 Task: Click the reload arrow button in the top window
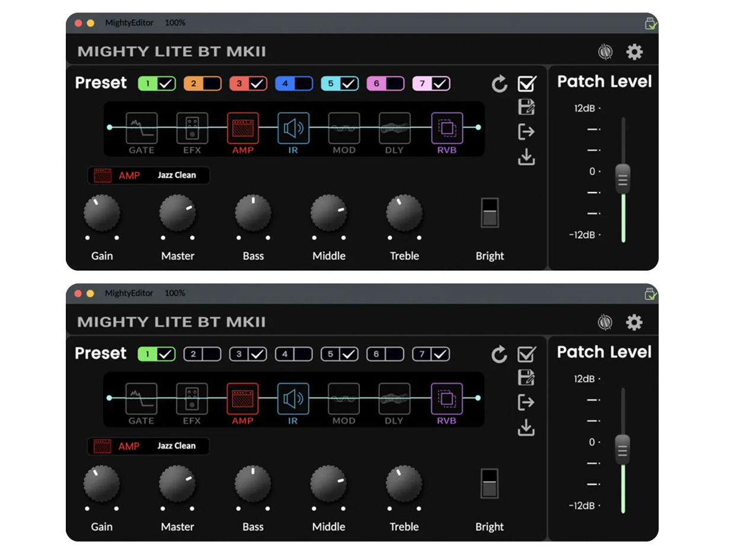pyautogui.click(x=500, y=85)
